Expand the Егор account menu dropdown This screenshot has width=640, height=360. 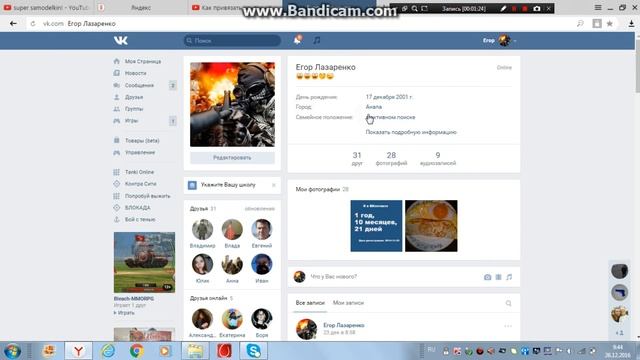point(500,40)
